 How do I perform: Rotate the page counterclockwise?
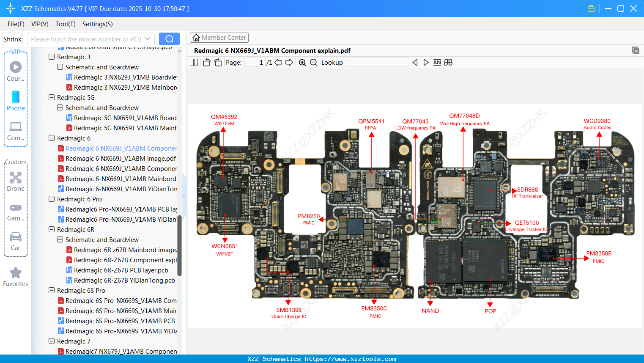(206, 62)
